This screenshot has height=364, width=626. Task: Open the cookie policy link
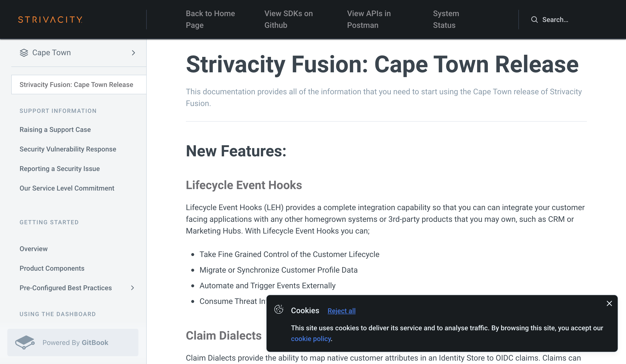tap(311, 339)
